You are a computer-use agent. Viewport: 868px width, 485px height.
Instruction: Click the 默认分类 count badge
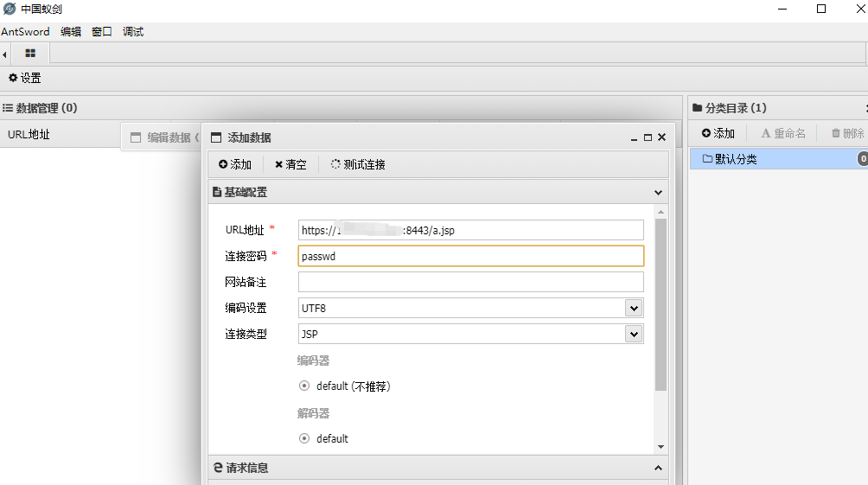(x=863, y=159)
